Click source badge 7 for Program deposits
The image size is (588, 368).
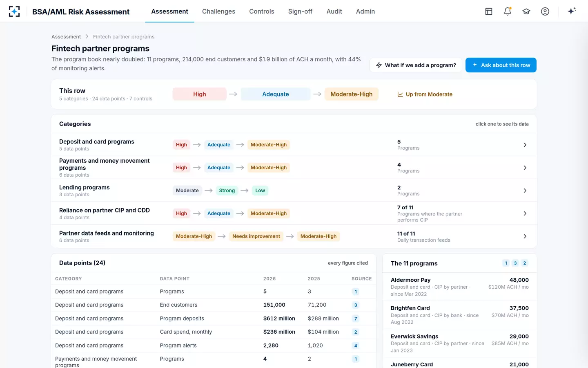356,319
